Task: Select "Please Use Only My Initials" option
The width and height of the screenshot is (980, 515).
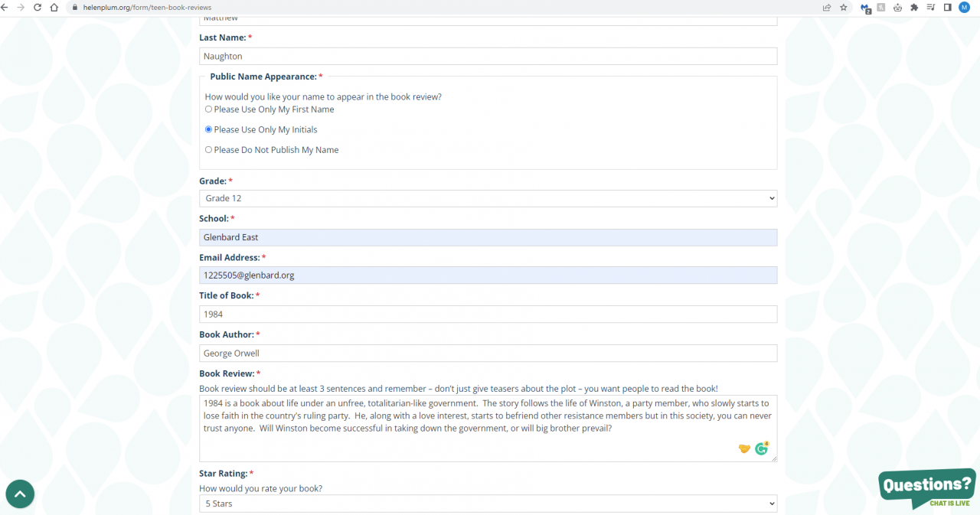Action: tap(209, 129)
